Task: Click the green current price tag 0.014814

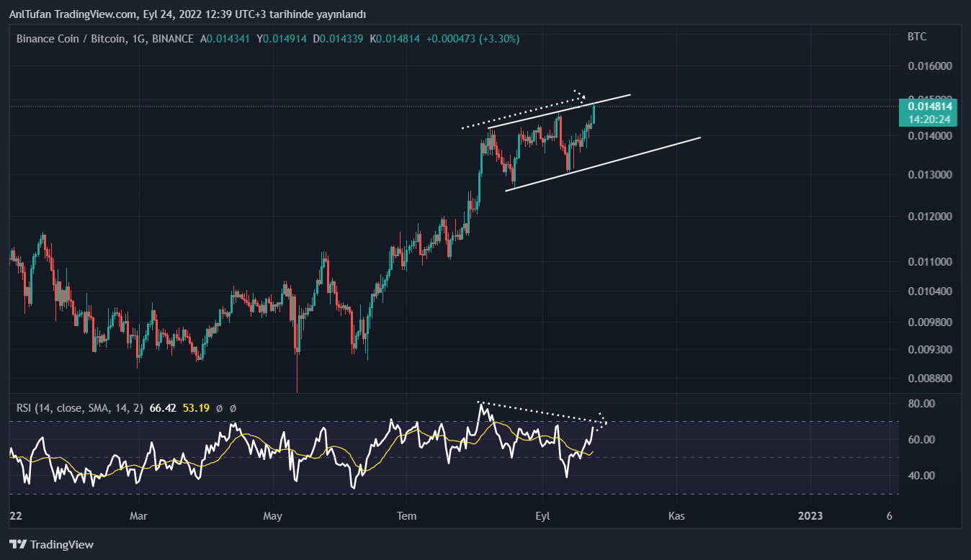Action: [928, 107]
